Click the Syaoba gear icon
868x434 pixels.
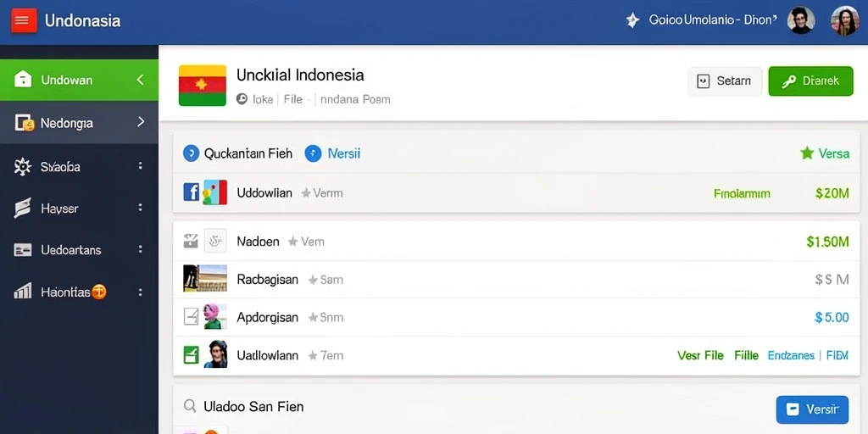coord(23,167)
